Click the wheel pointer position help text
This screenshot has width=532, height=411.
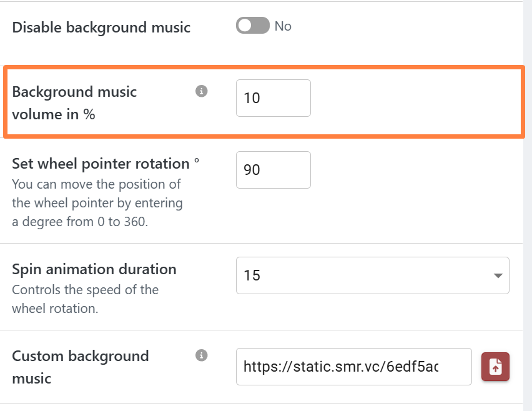pyautogui.click(x=97, y=203)
